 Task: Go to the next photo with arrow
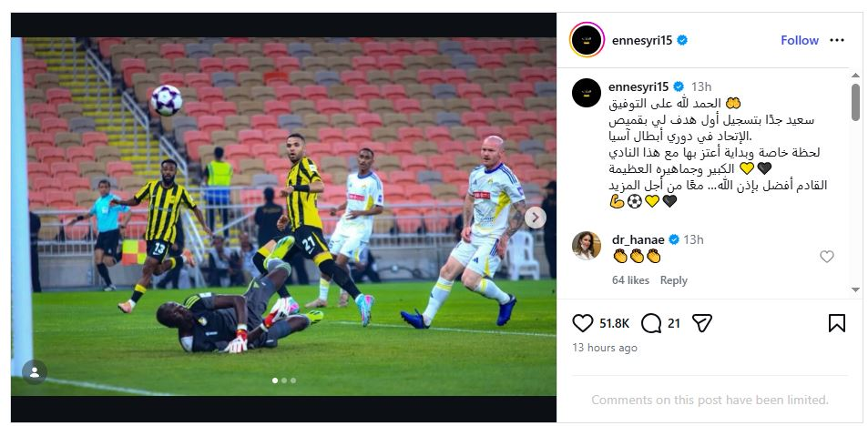(x=535, y=218)
